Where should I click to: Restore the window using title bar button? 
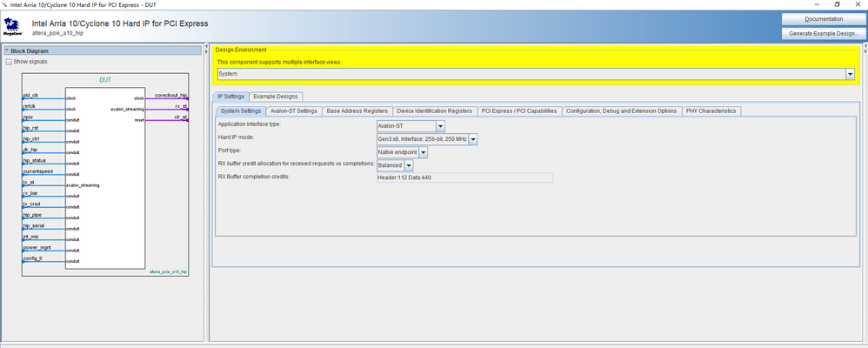[837, 3]
